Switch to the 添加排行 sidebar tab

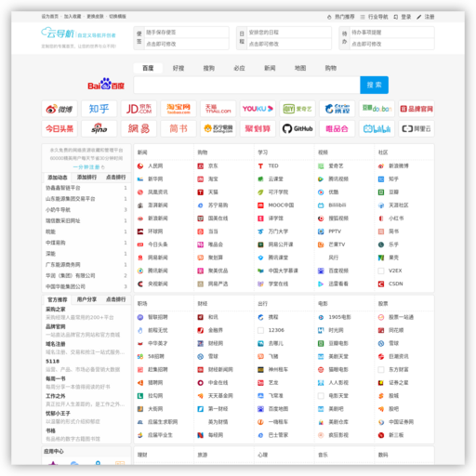click(x=86, y=178)
